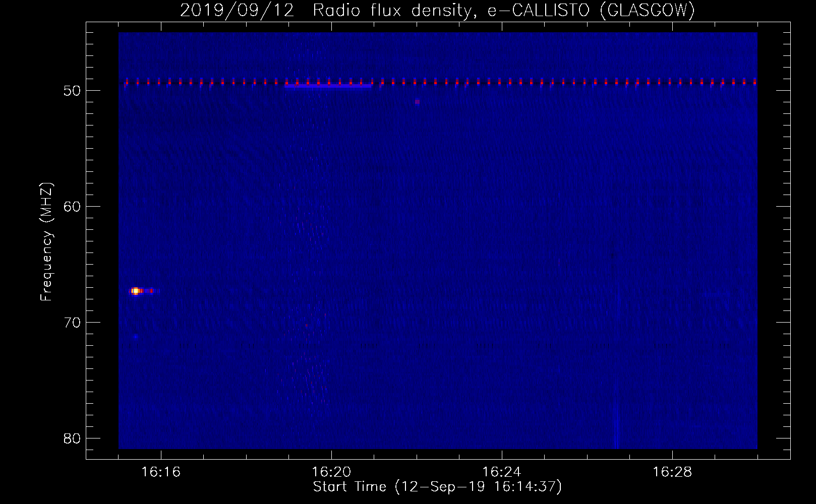Click the small purple dot below 50 MHz
This screenshot has width=816, height=504.
[x=417, y=102]
